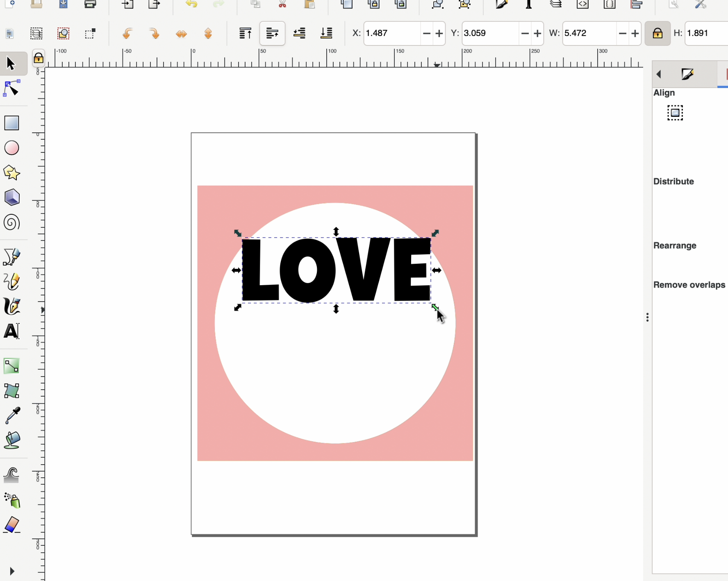Click the Y coordinate field
Viewport: 728px width, 581px height.
click(x=490, y=33)
